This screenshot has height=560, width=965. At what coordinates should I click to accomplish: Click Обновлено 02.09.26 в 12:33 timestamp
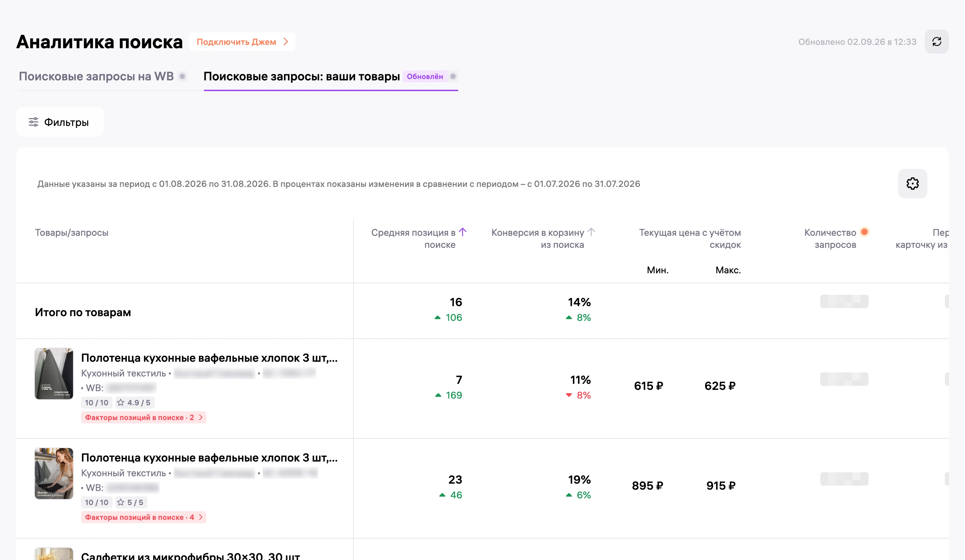(857, 42)
